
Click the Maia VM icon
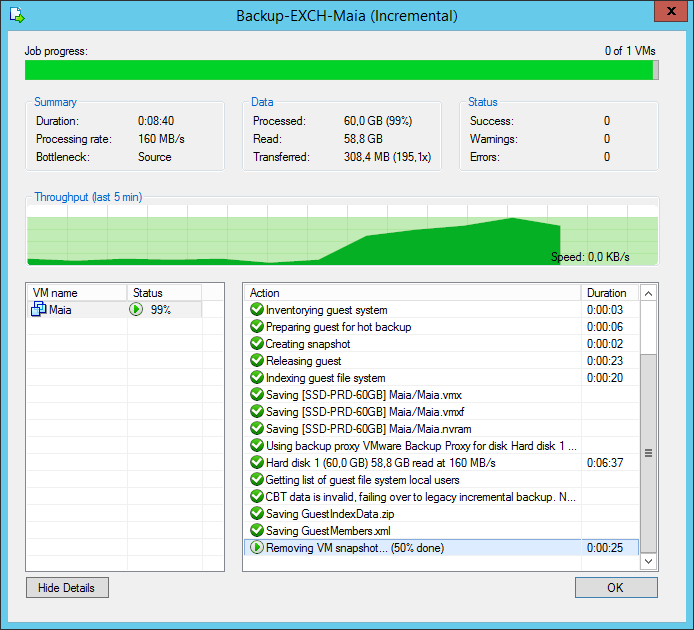click(40, 310)
